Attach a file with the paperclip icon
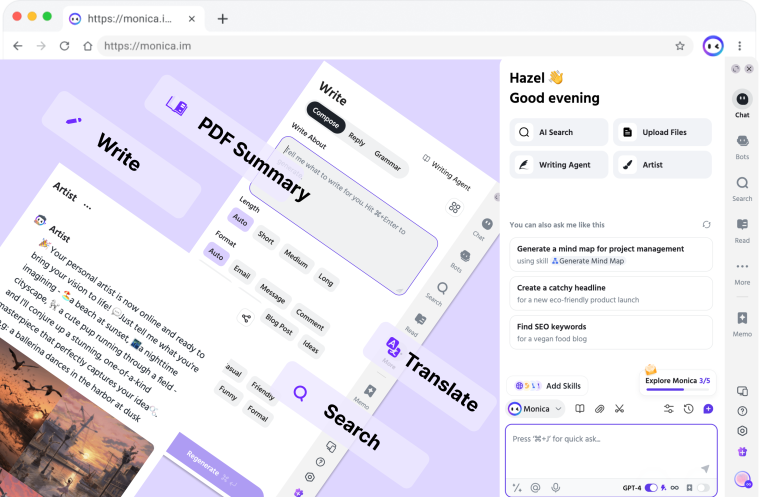The image size is (768, 497). click(x=600, y=409)
